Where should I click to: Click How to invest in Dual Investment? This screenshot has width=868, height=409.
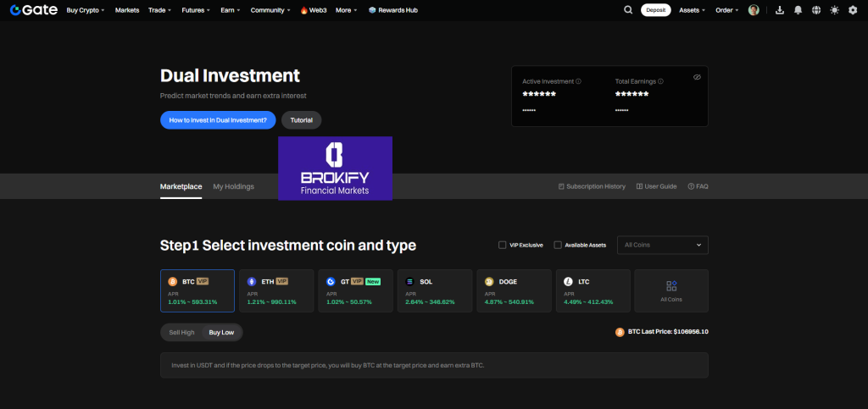218,120
